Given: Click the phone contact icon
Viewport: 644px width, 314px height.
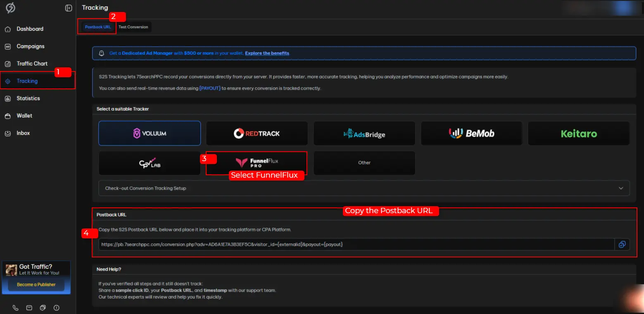Looking at the screenshot, I should pyautogui.click(x=16, y=308).
